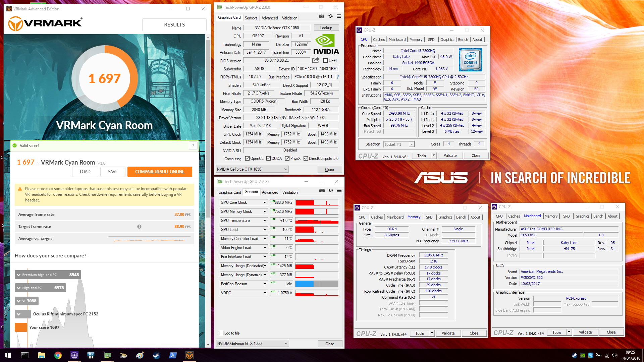
Task: Launch Google Chrome from the taskbar
Action: [x=58, y=355]
